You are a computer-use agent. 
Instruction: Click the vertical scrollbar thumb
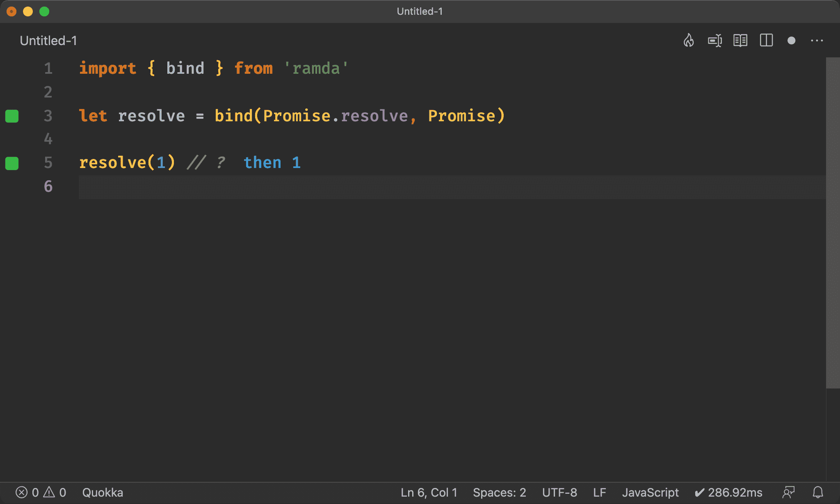click(x=833, y=222)
